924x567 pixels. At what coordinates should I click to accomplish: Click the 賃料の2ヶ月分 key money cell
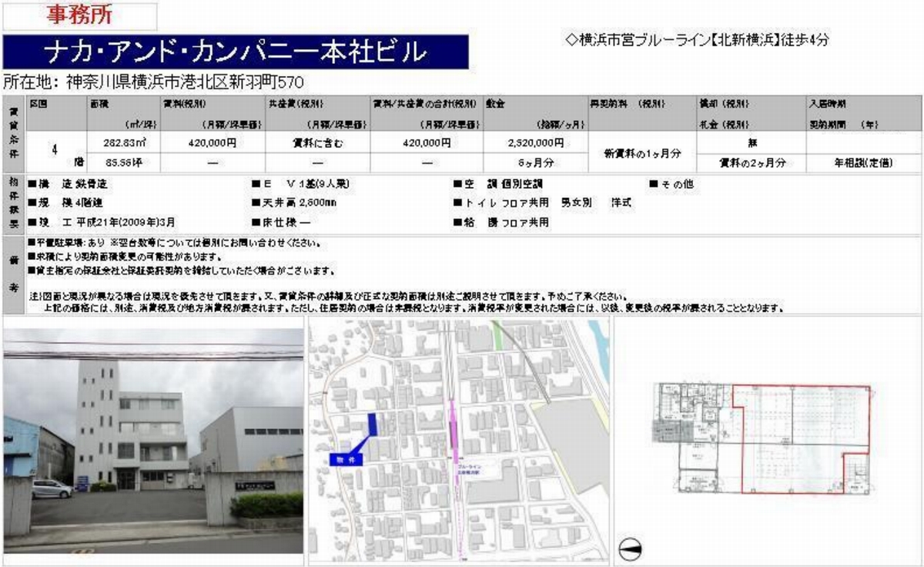(x=752, y=163)
